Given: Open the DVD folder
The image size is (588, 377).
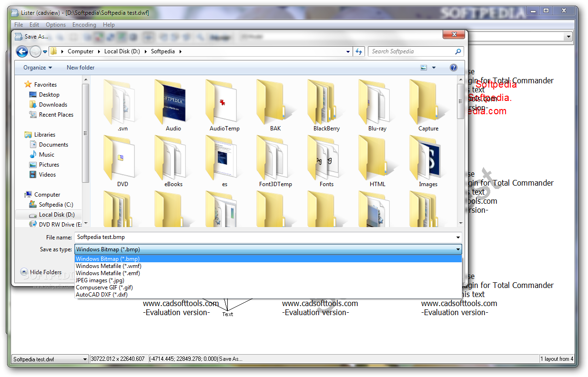Looking at the screenshot, I should (x=122, y=161).
